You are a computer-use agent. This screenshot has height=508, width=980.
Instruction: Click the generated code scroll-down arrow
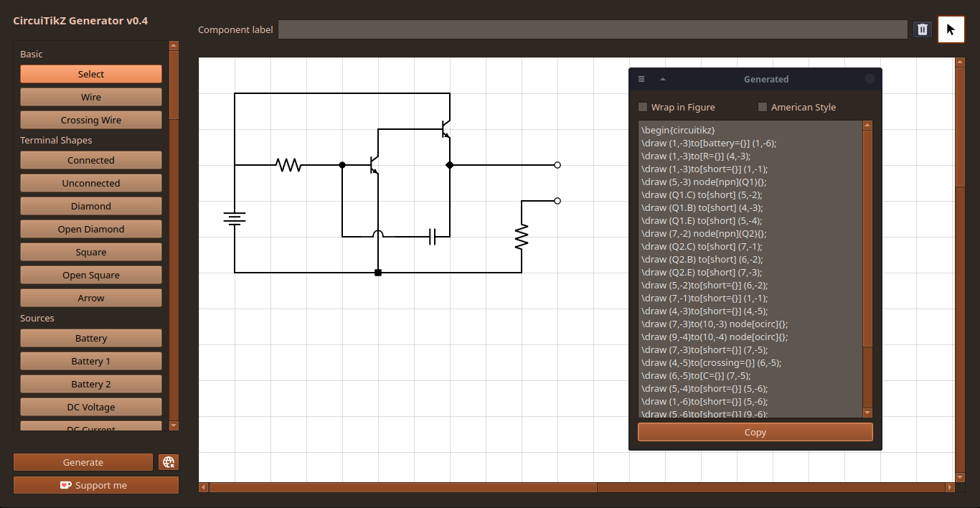(x=867, y=413)
